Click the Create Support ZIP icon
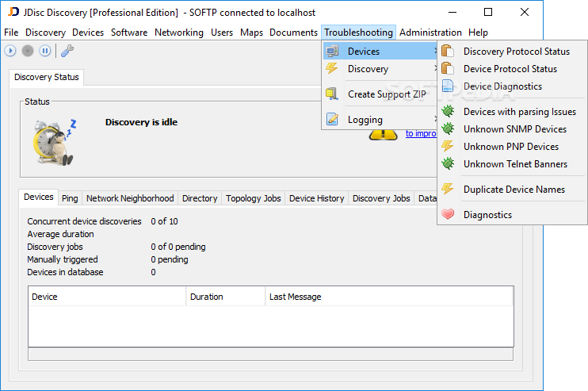 [x=332, y=94]
